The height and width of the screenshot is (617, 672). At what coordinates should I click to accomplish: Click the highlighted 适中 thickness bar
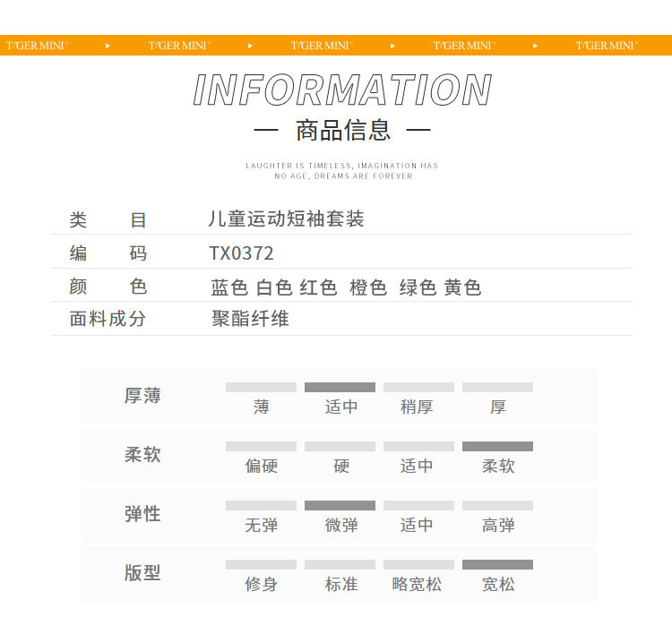coord(340,388)
